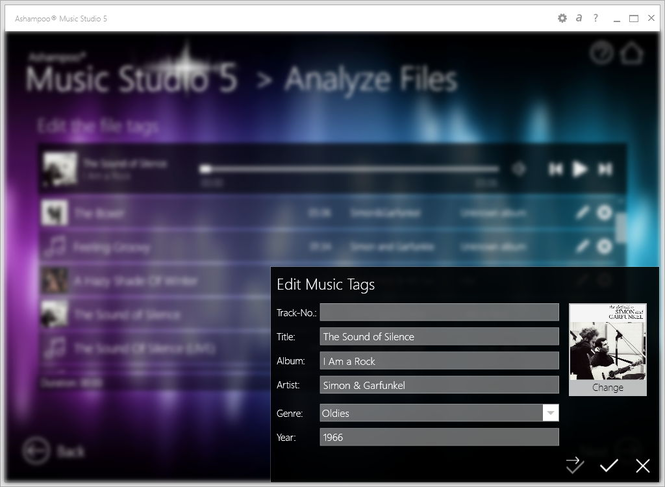Viewport: 665px width, 487px height.
Task: Select the third track cover thumbnail
Action: (x=54, y=280)
